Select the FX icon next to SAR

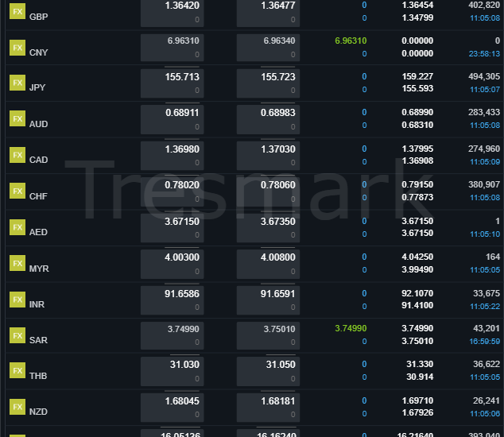point(17,335)
